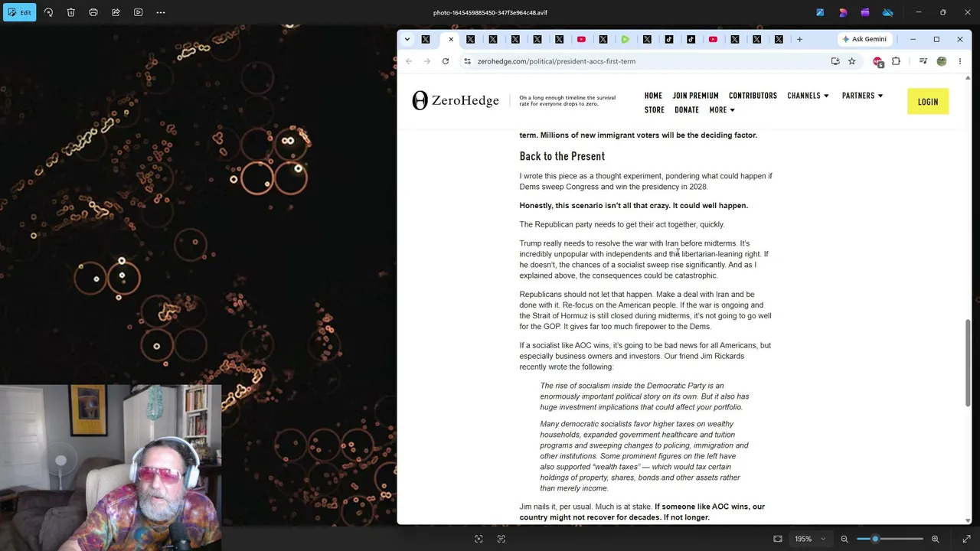980x551 pixels.
Task: Bookmark this page with the star icon
Action: [x=851, y=61]
